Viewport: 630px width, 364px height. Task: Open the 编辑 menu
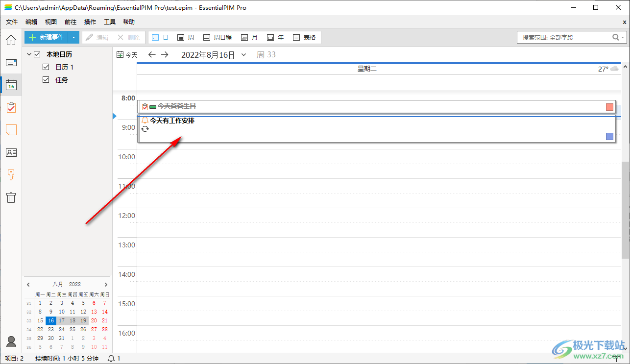(31, 22)
